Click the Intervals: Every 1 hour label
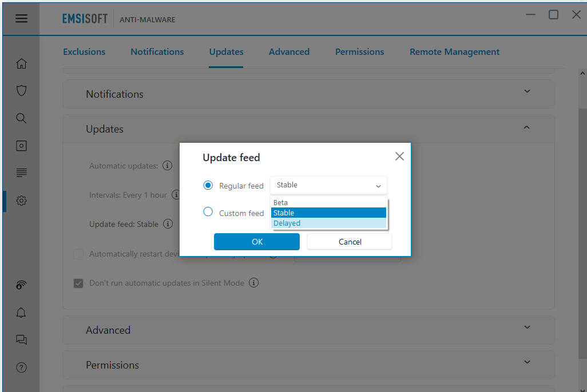Image resolution: width=587 pixels, height=392 pixels. (128, 195)
